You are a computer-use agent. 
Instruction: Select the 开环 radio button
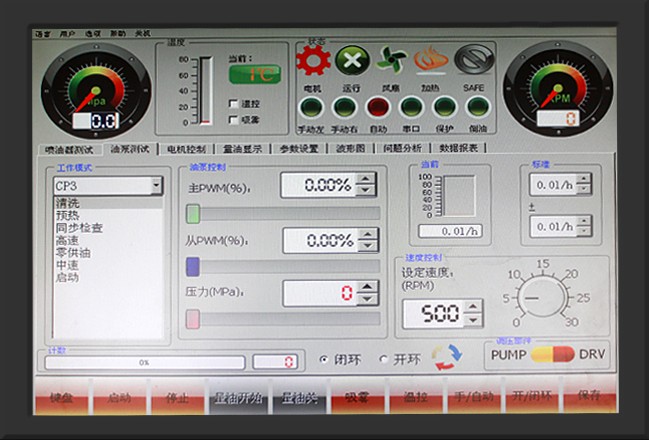(x=383, y=359)
